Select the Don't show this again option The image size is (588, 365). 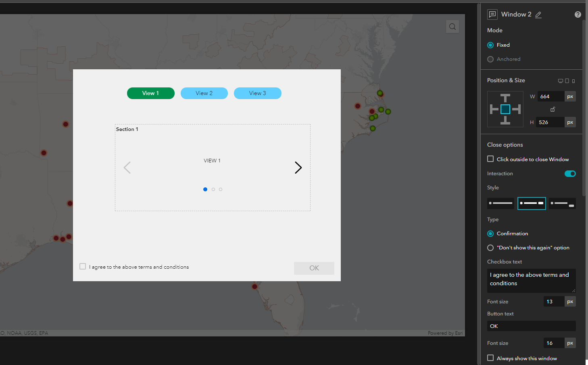click(490, 247)
